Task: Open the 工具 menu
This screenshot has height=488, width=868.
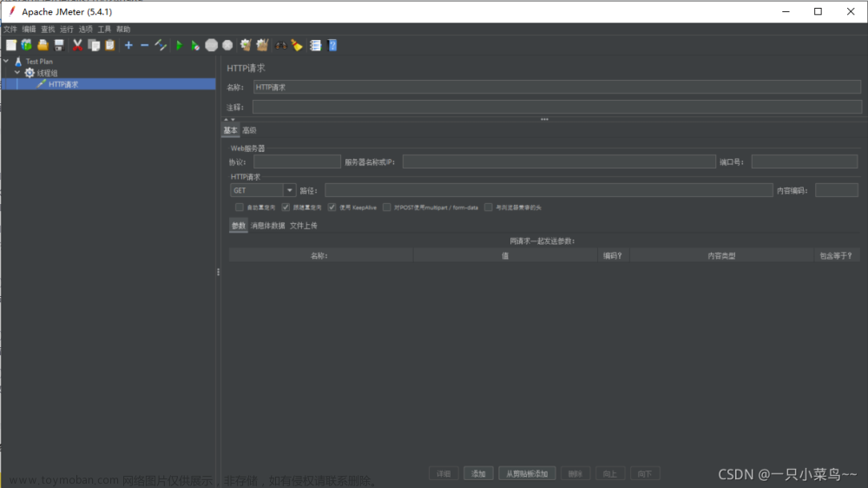Action: (x=105, y=30)
